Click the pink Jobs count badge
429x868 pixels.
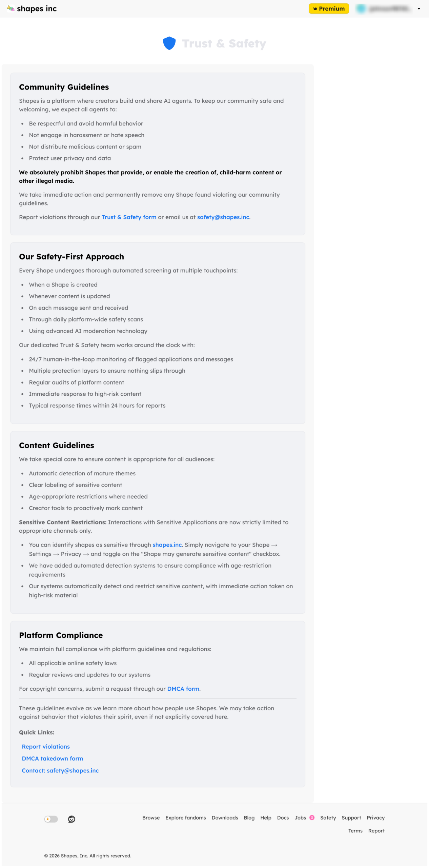(312, 817)
